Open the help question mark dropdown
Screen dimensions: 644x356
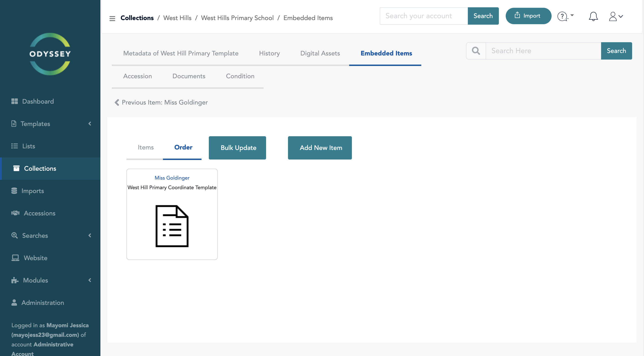coord(565,16)
